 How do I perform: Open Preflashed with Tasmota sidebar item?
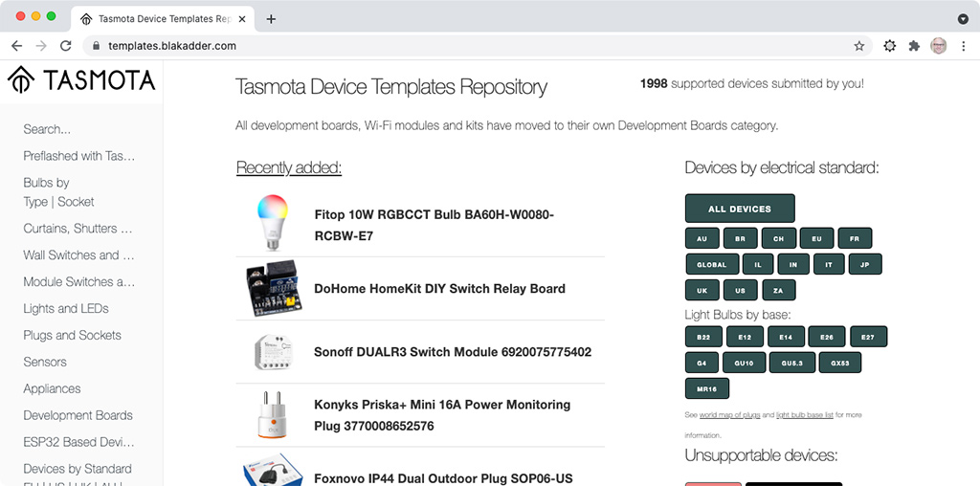(x=78, y=156)
